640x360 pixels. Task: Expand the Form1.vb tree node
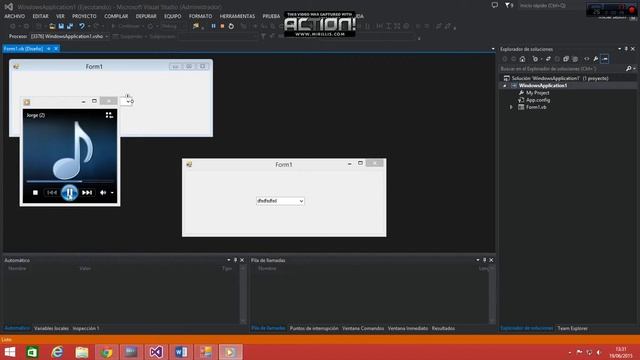click(x=511, y=107)
